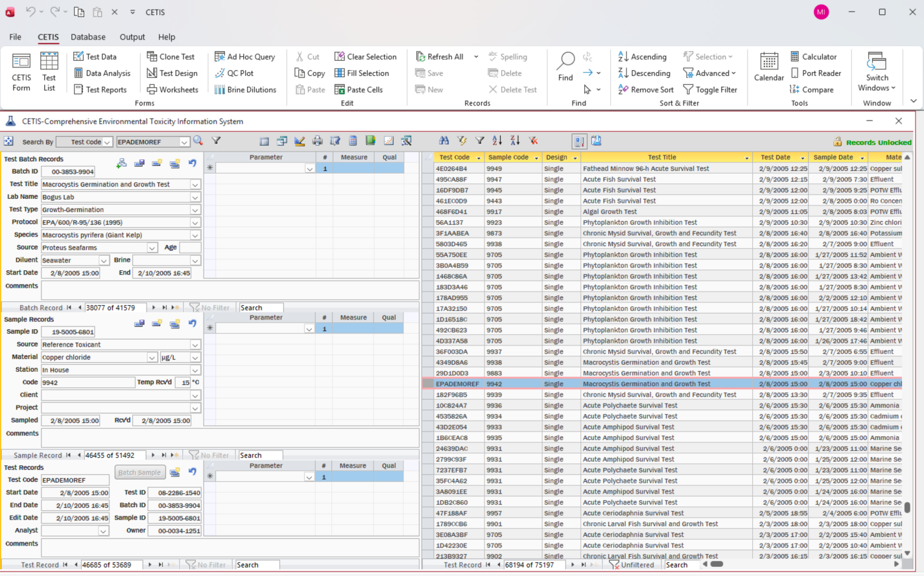Click the Sample Code column header
Screen dimensions: 924x576
513,157
